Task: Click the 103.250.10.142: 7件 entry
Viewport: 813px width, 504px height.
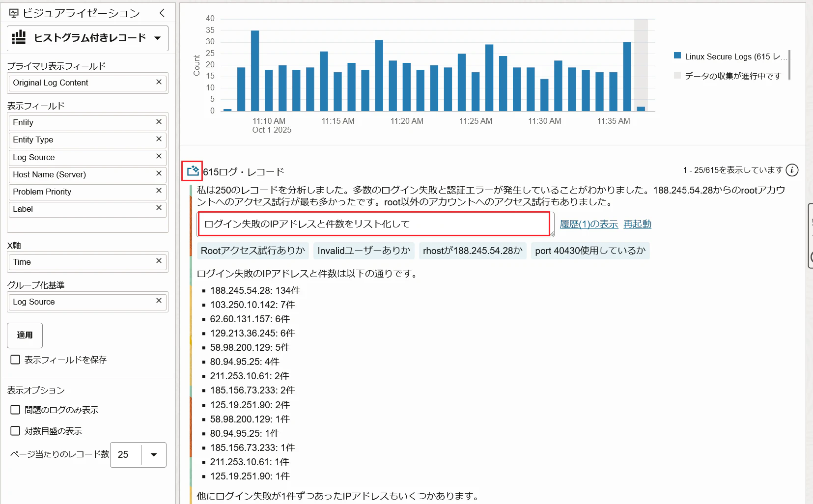Action: (x=252, y=305)
